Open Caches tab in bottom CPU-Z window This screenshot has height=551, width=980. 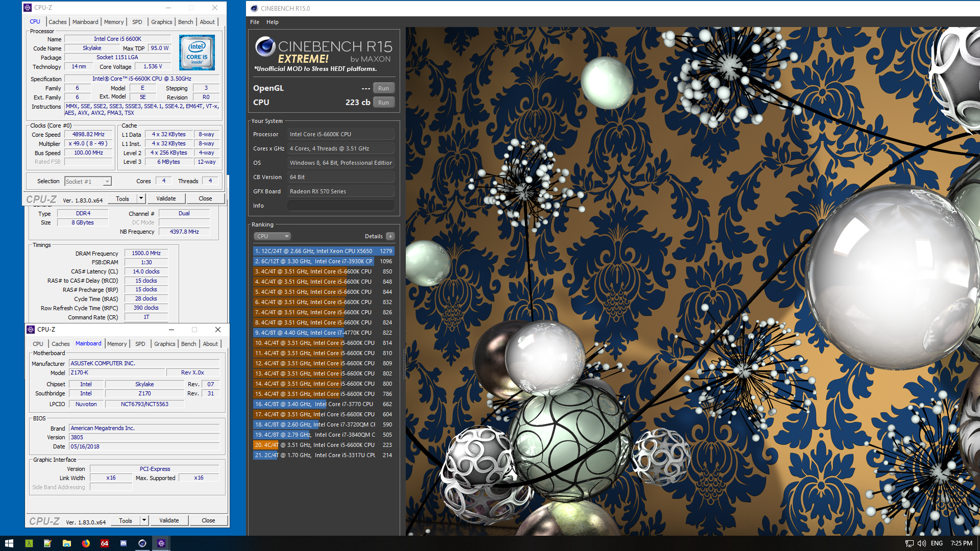coord(60,344)
